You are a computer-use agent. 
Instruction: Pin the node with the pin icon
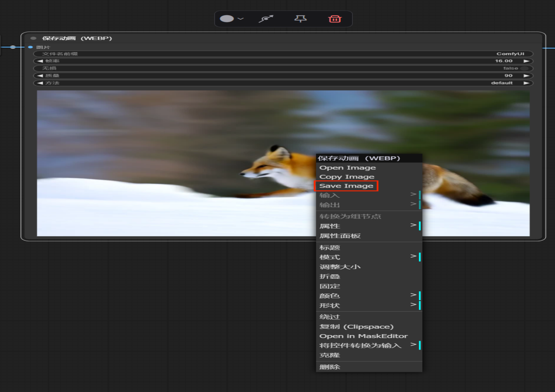pyautogui.click(x=300, y=19)
